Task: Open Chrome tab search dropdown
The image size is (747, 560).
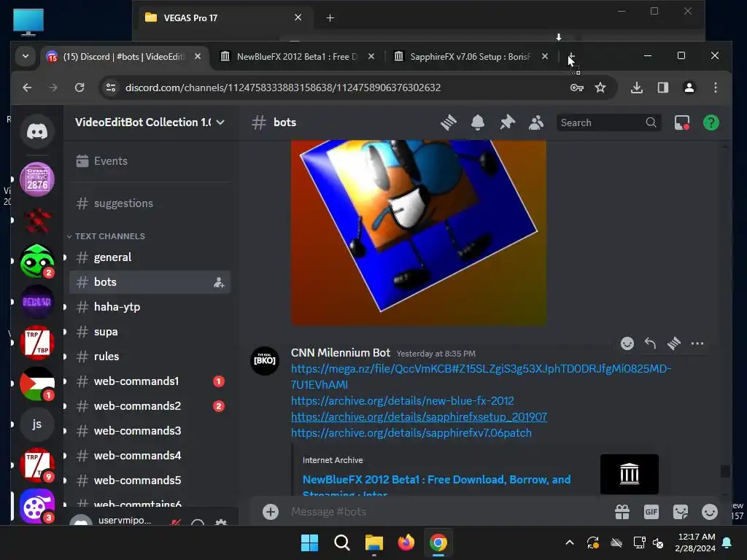Action: [26, 56]
